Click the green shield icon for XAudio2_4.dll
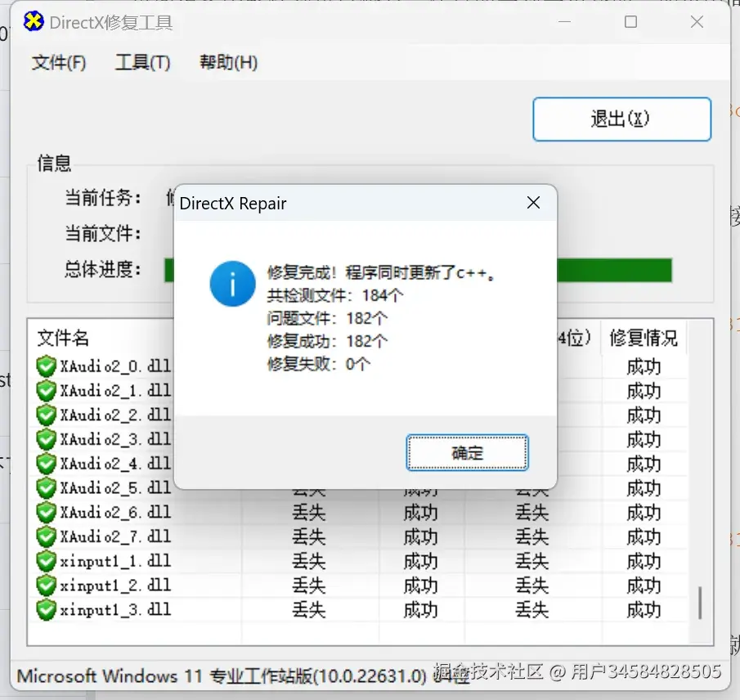This screenshot has width=740, height=700. click(x=47, y=464)
